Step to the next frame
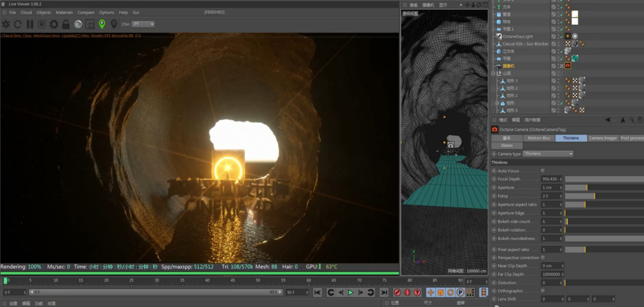The width and height of the screenshot is (644, 307). [x=361, y=293]
